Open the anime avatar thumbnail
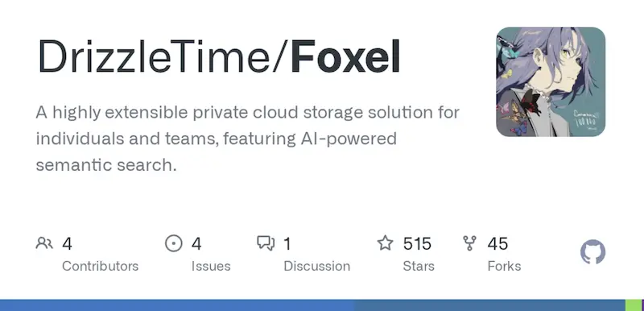644x311 pixels. click(x=551, y=81)
